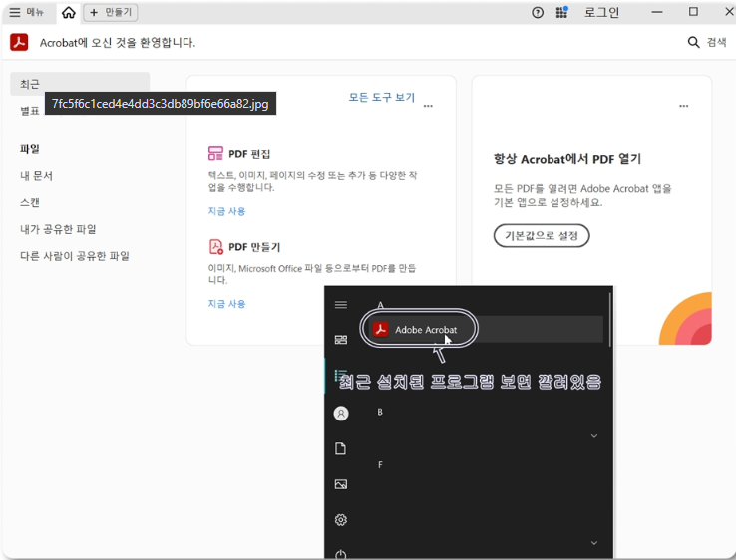Open the 검색 search tool

pyautogui.click(x=707, y=43)
